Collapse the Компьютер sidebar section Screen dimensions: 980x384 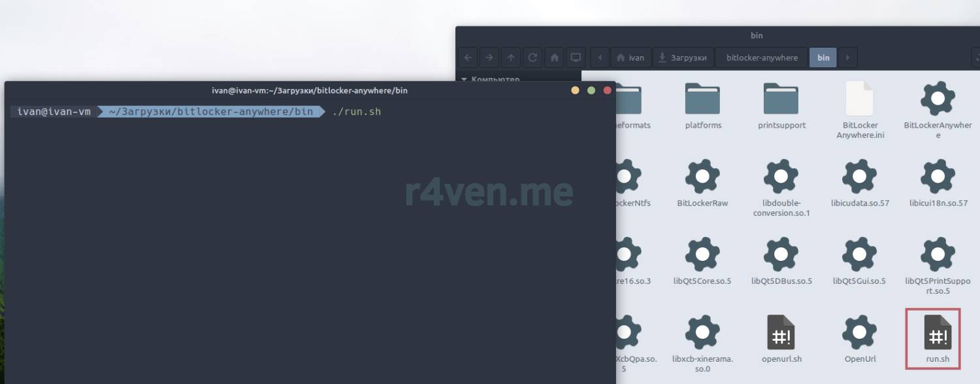point(465,79)
